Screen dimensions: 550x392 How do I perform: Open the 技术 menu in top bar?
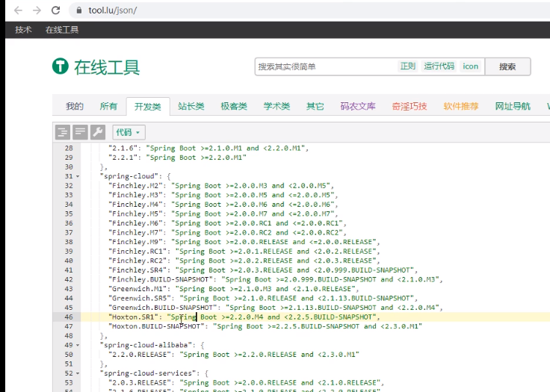click(x=23, y=30)
